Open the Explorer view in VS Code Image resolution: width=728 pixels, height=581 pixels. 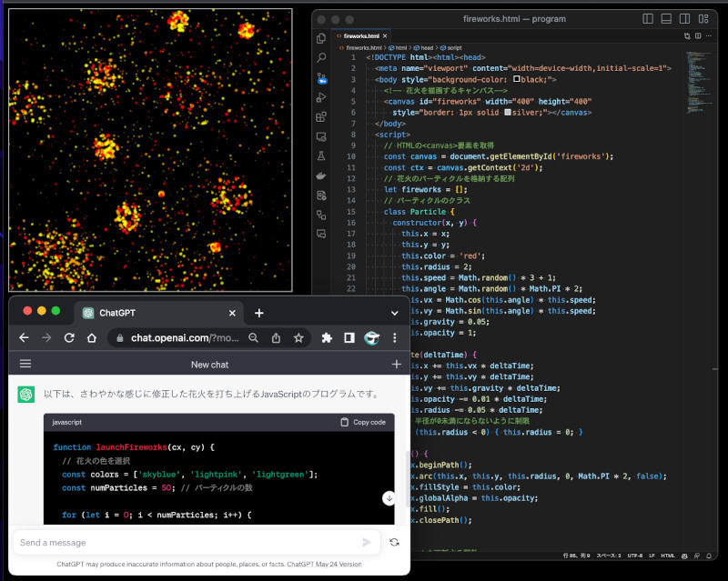pos(321,37)
